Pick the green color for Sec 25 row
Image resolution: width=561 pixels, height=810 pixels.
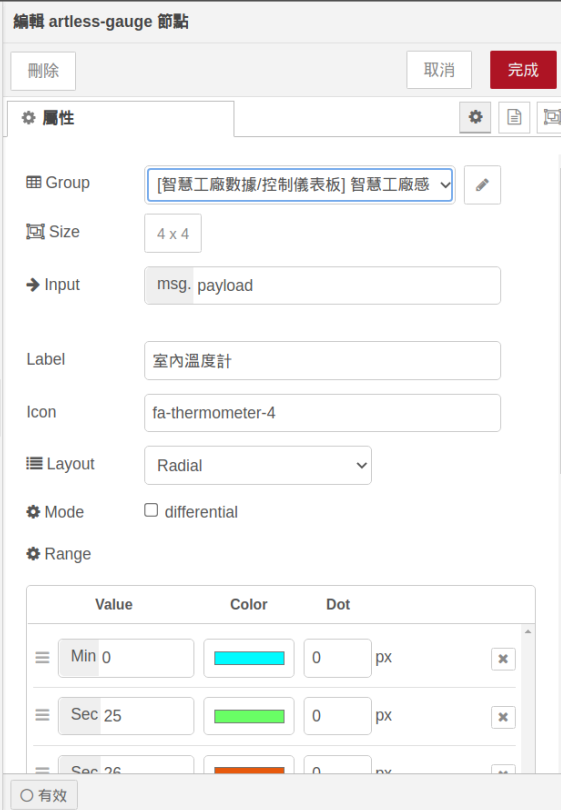tap(249, 716)
